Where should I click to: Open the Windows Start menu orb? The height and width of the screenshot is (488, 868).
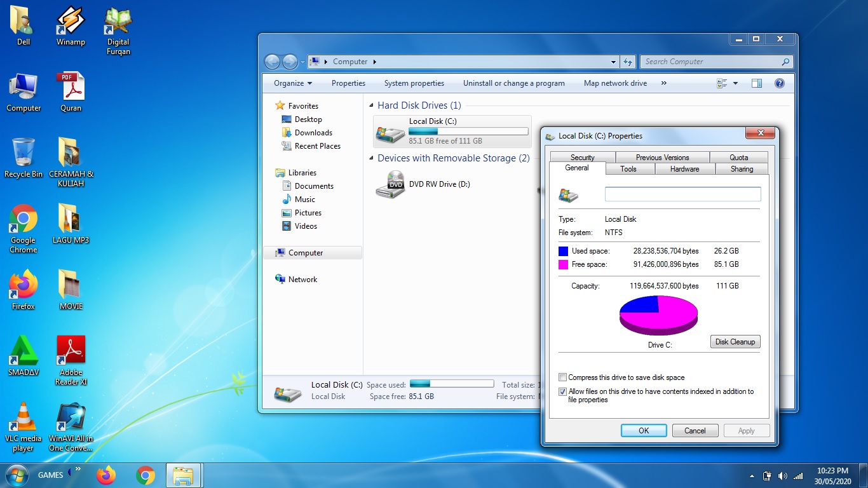click(16, 475)
